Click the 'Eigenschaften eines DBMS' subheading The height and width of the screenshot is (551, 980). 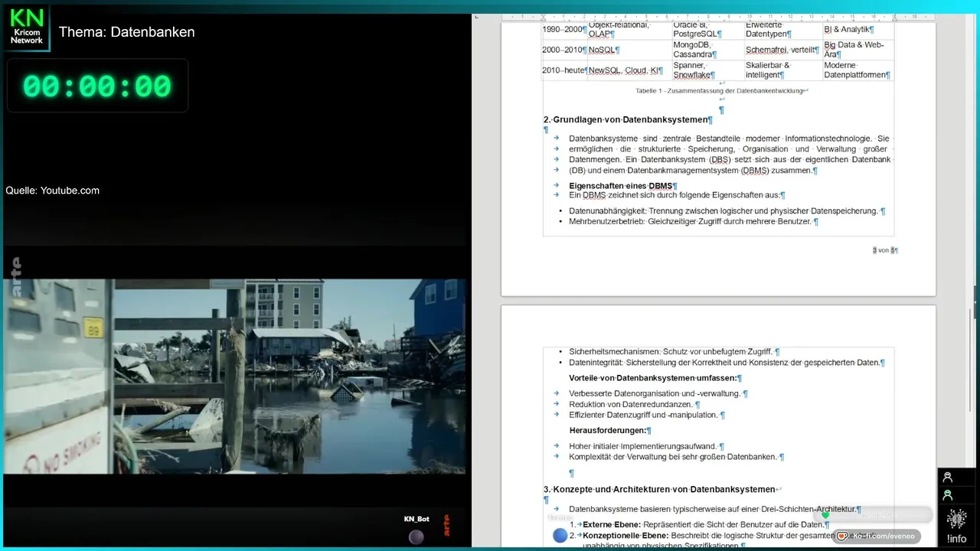pos(622,185)
